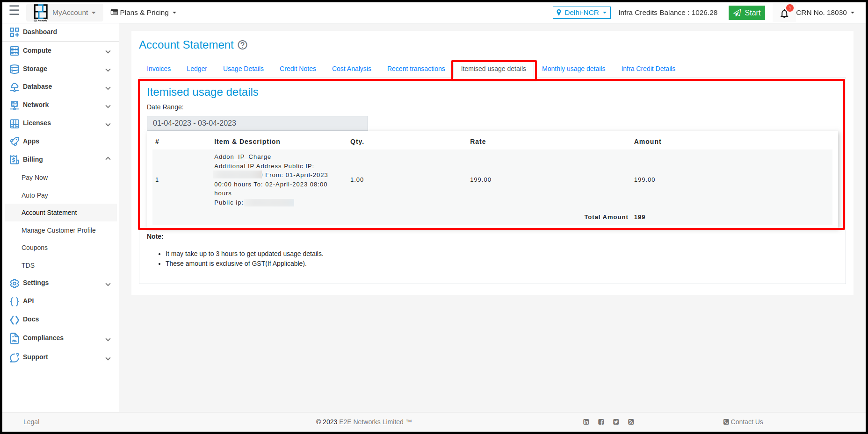Open the CRN No. 18030 dropdown

coord(825,13)
